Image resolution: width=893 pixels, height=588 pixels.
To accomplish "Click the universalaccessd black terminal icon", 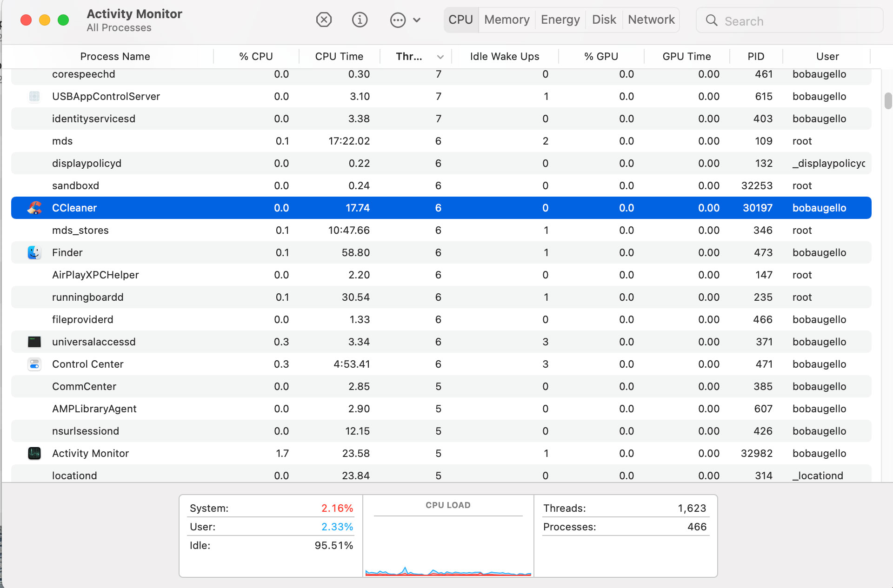I will point(34,342).
